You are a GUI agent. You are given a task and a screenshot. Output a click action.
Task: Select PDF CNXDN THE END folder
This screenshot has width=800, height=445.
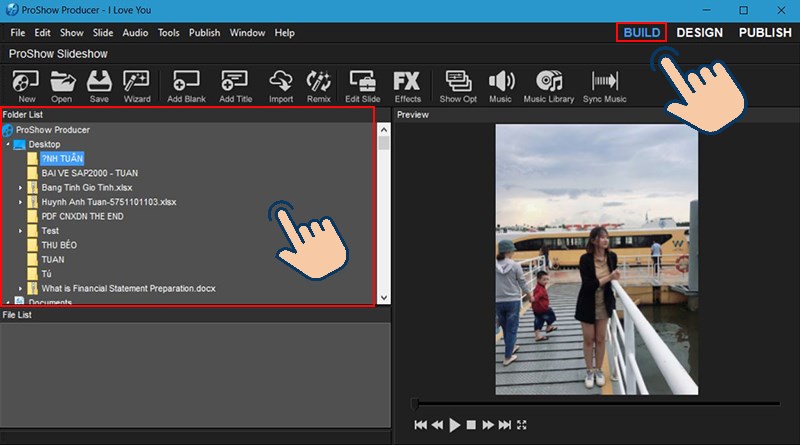82,216
